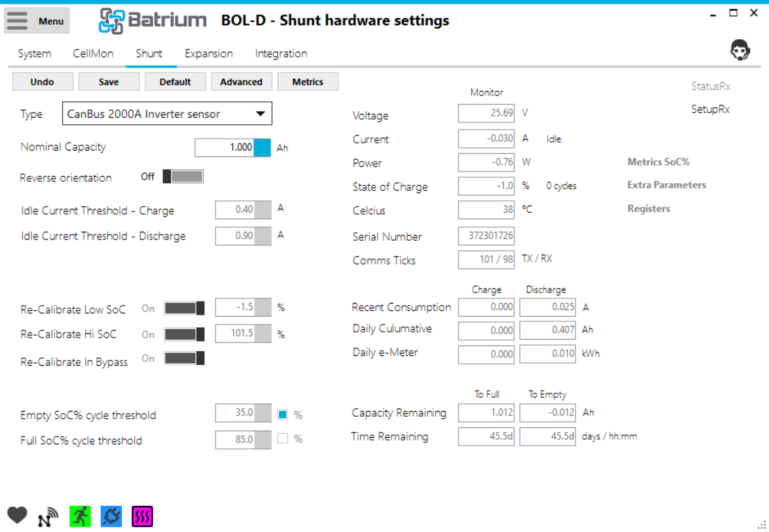Click the Idle Current Threshold Discharge value 0.90

point(235,236)
